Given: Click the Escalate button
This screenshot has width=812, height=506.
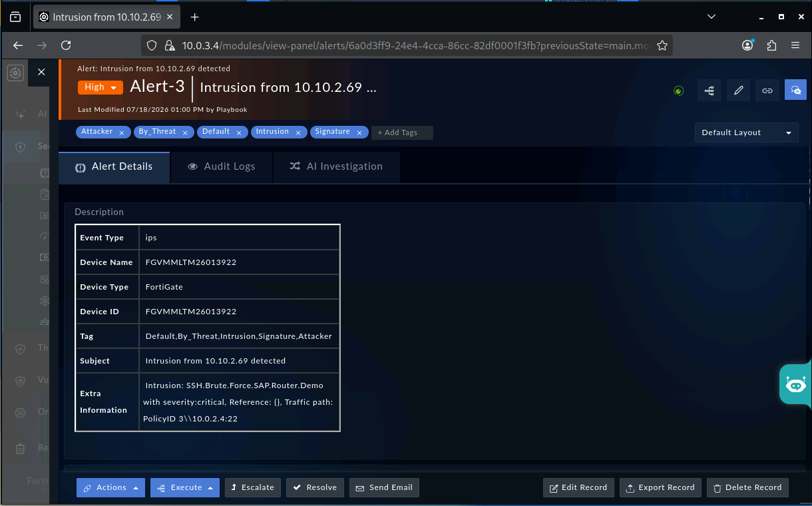Looking at the screenshot, I should [253, 487].
